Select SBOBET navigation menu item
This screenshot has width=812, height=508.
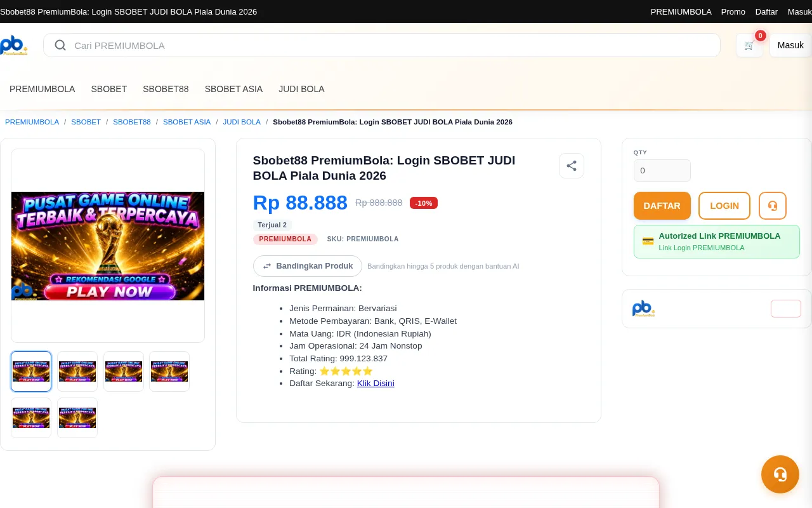[109, 89]
